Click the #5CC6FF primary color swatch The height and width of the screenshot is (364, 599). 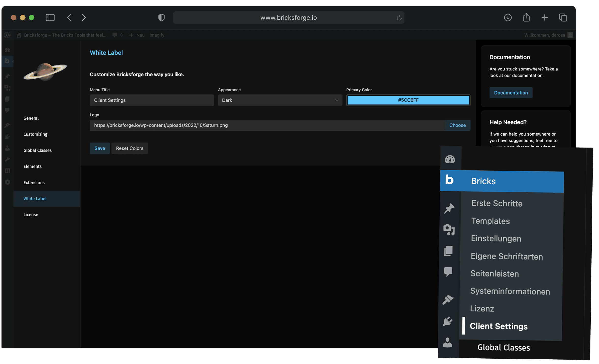click(408, 100)
